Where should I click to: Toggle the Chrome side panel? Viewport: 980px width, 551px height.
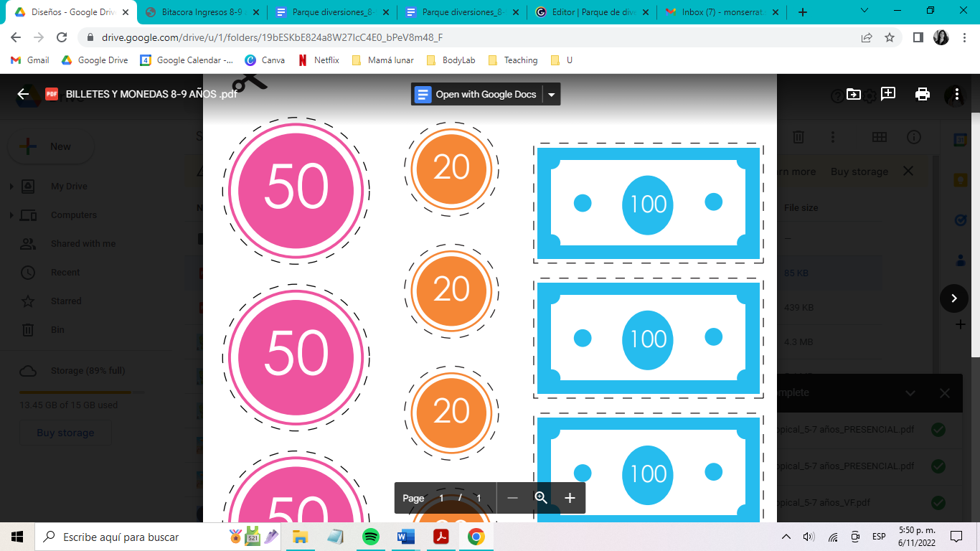918,37
